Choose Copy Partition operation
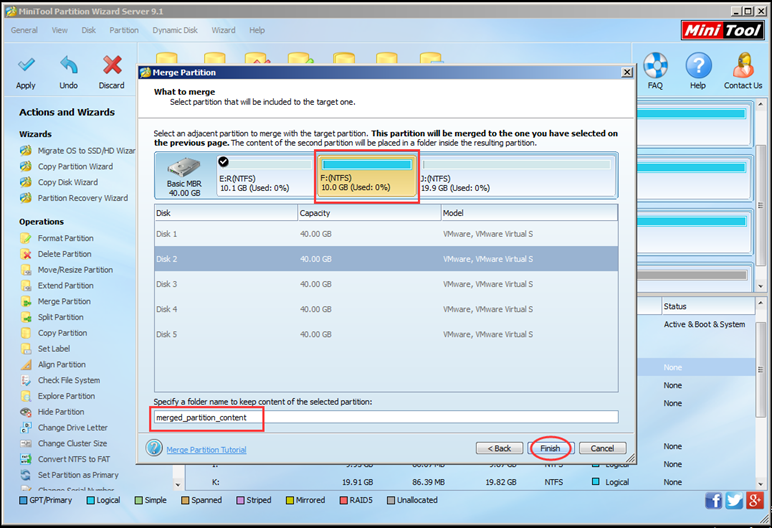This screenshot has height=528, width=773. tap(54, 333)
